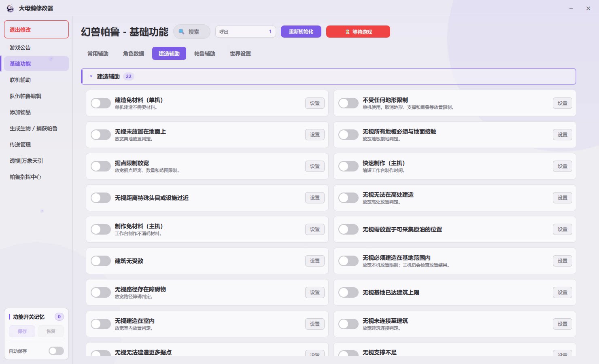This screenshot has height=364, width=599.
Task: Switch on 无视基地已达建筑上限
Action: tap(348, 292)
